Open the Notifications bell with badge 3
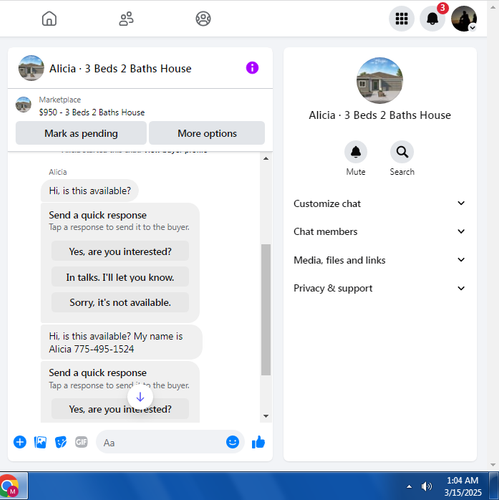 click(432, 19)
